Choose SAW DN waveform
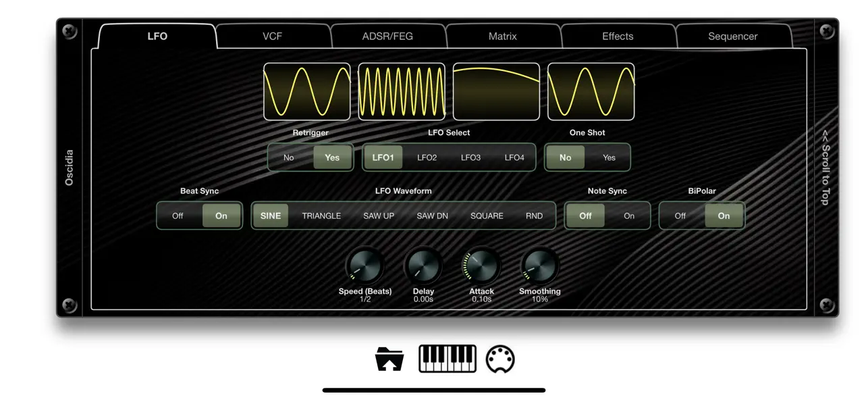This screenshot has width=868, height=400. [x=432, y=216]
